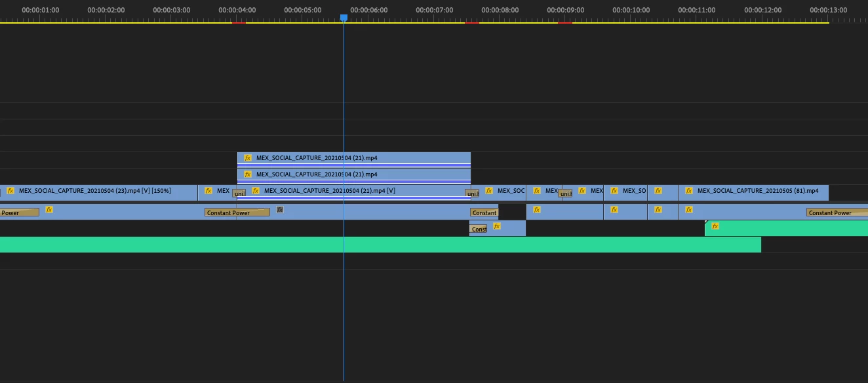Click fx badge on topmost (21).mp4 clip
The height and width of the screenshot is (383, 868).
pos(248,158)
